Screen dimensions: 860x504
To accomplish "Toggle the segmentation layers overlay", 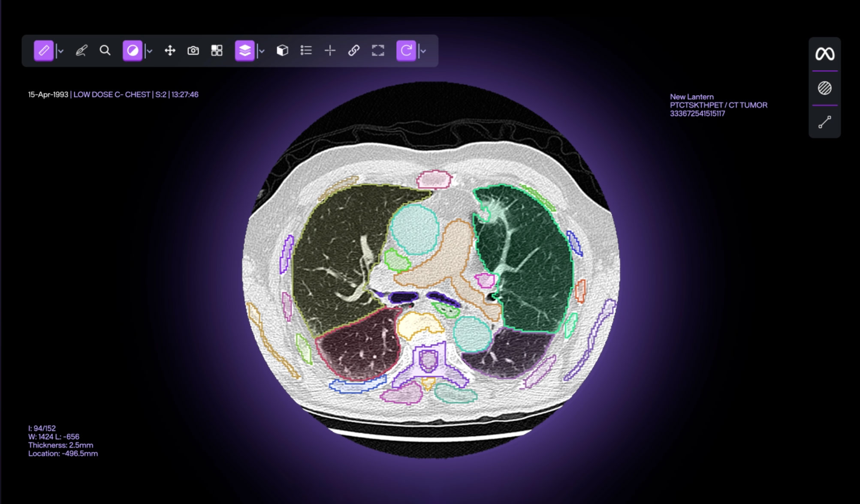I will pyautogui.click(x=244, y=51).
